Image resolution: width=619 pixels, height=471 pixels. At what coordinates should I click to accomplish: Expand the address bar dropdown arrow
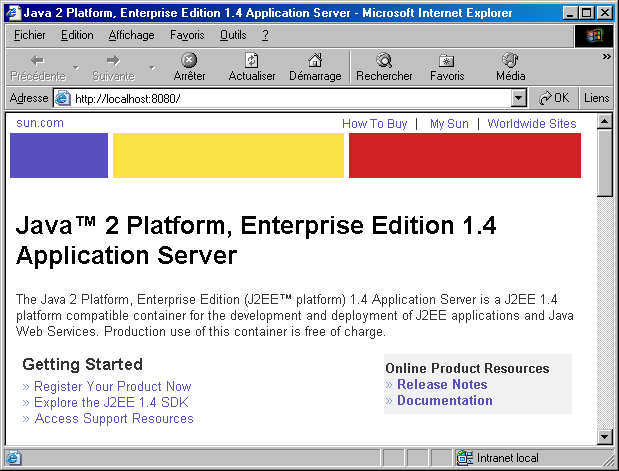[518, 98]
